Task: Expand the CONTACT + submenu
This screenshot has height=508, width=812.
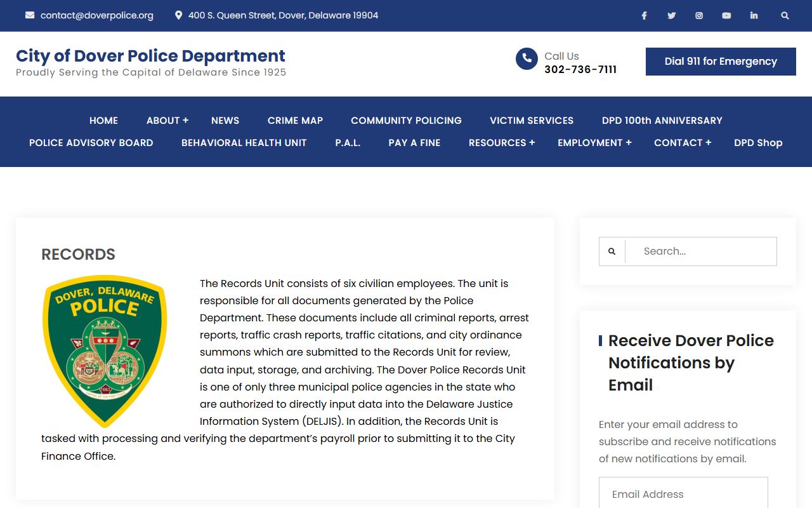Action: click(683, 143)
